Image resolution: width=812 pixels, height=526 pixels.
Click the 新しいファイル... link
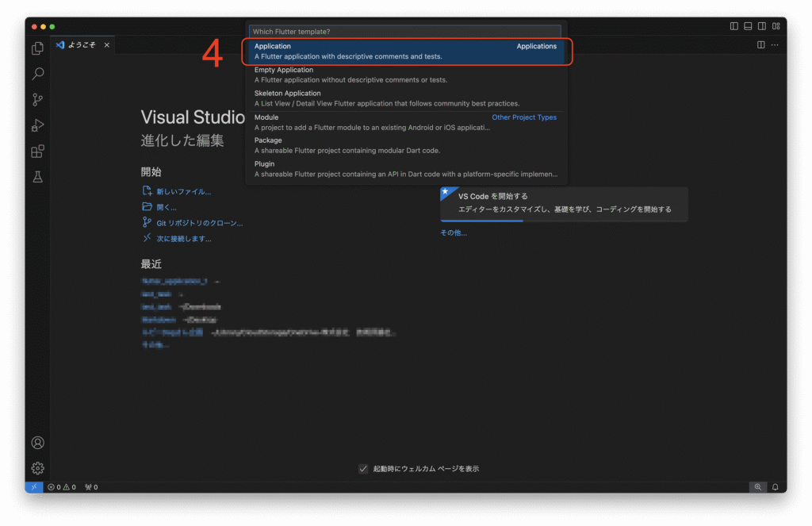pos(183,192)
